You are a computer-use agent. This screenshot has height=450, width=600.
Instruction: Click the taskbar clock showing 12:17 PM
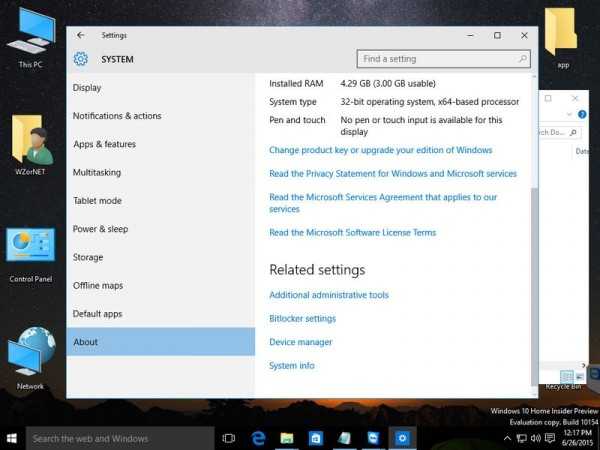click(578, 438)
